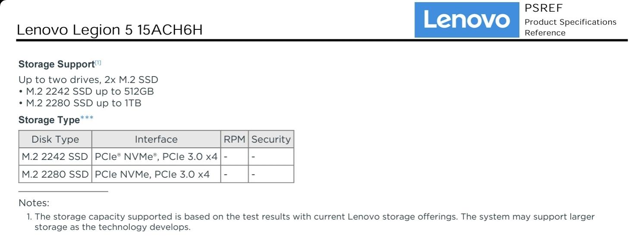Click the Lenovo logo
This screenshot has height=239, width=644.
pyautogui.click(x=467, y=20)
